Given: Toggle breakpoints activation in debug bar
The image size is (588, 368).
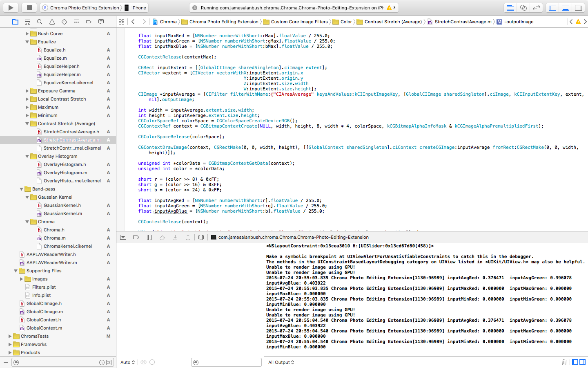Looking at the screenshot, I should tap(136, 237).
